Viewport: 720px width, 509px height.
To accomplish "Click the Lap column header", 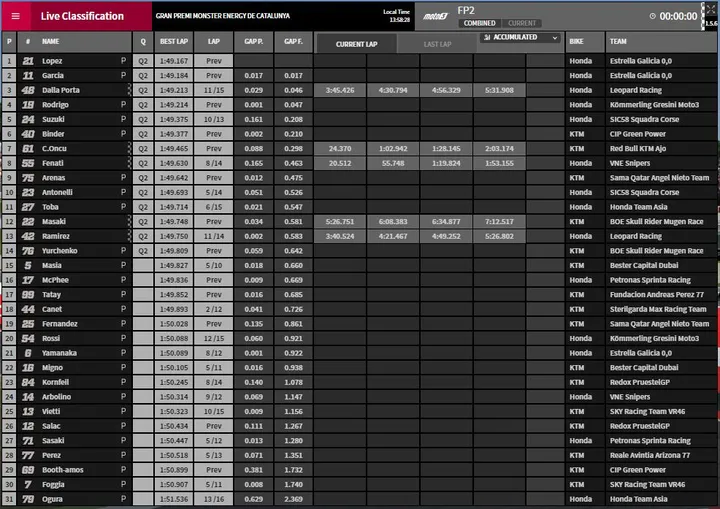I will pyautogui.click(x=214, y=41).
